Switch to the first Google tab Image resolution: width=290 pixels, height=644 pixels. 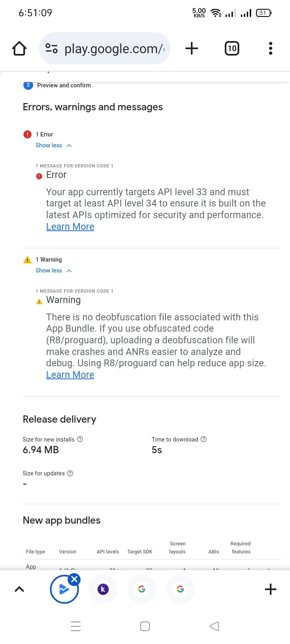coord(142,589)
